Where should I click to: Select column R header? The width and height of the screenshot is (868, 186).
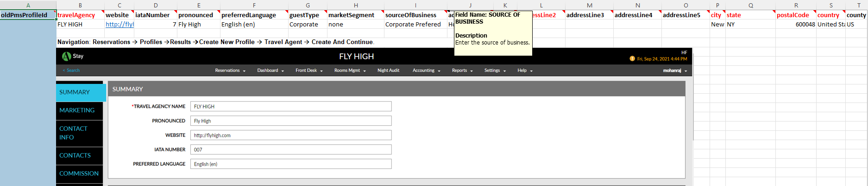click(796, 5)
